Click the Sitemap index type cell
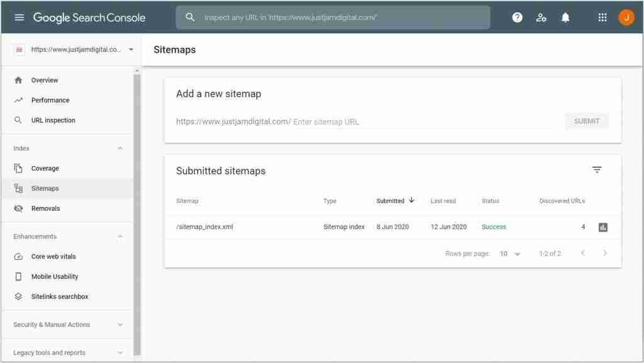The image size is (644, 363). point(344,226)
